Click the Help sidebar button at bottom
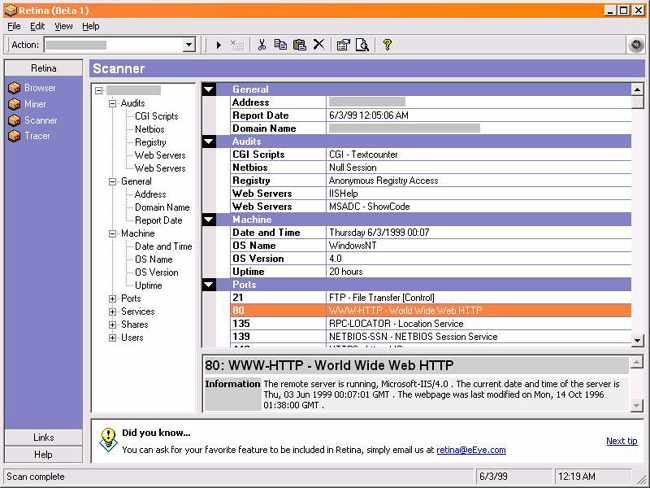Viewport: 650px width, 488px height. [x=44, y=455]
